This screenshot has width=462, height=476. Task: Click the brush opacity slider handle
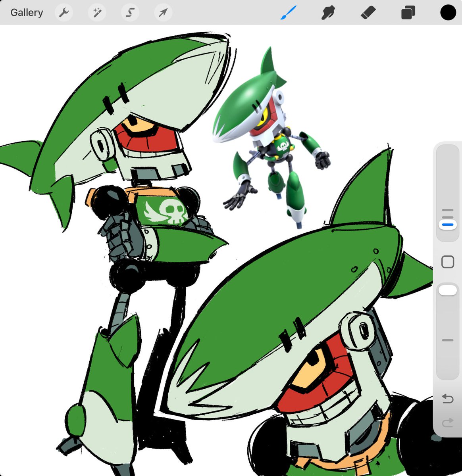pos(448,290)
